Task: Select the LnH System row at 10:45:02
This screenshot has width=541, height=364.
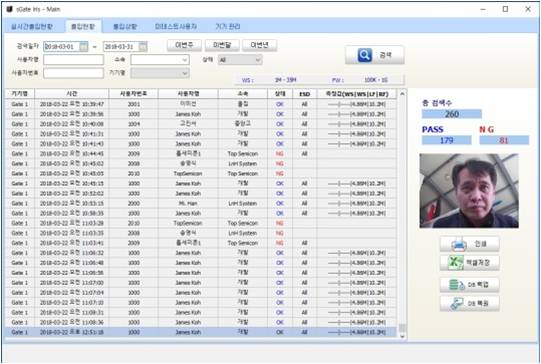Action: tap(201, 164)
